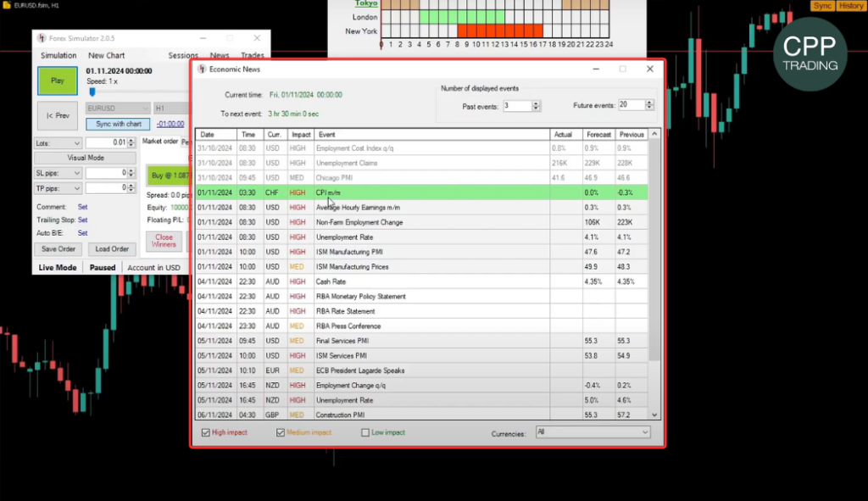
Task: Click the green Buy button
Action: point(169,175)
